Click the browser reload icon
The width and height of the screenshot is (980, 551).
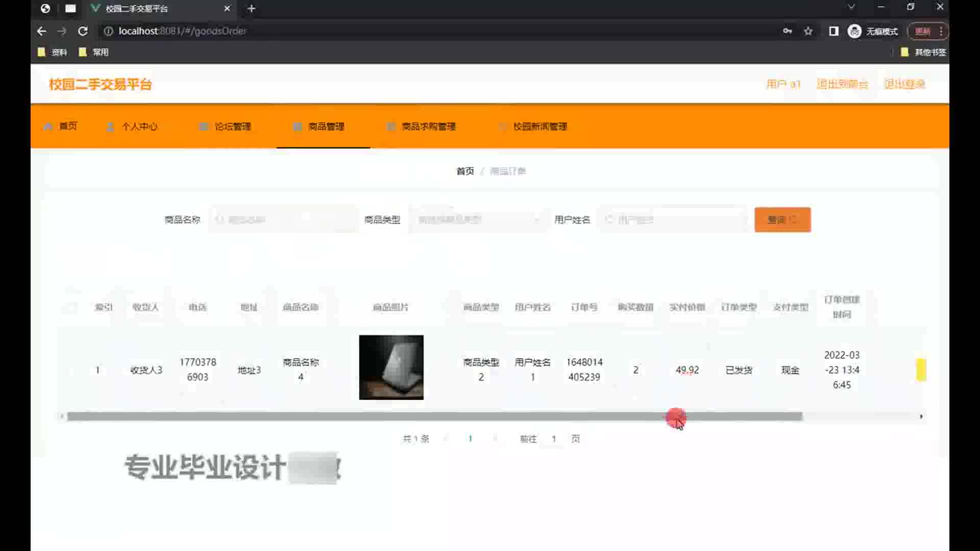pyautogui.click(x=83, y=31)
